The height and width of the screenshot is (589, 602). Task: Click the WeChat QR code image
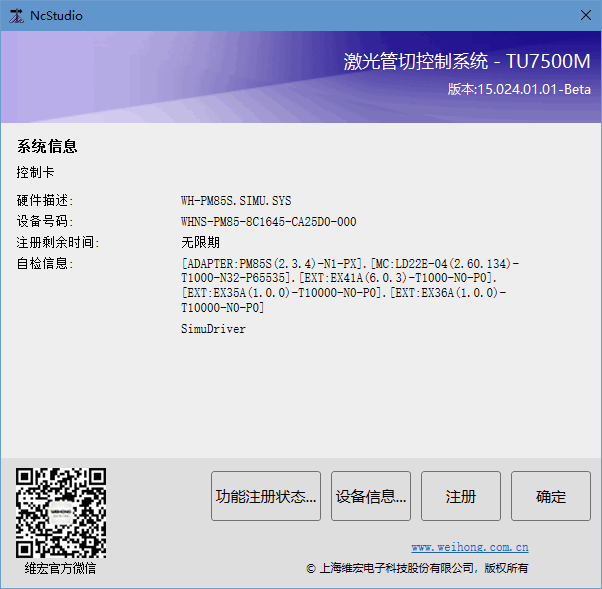coord(61,513)
